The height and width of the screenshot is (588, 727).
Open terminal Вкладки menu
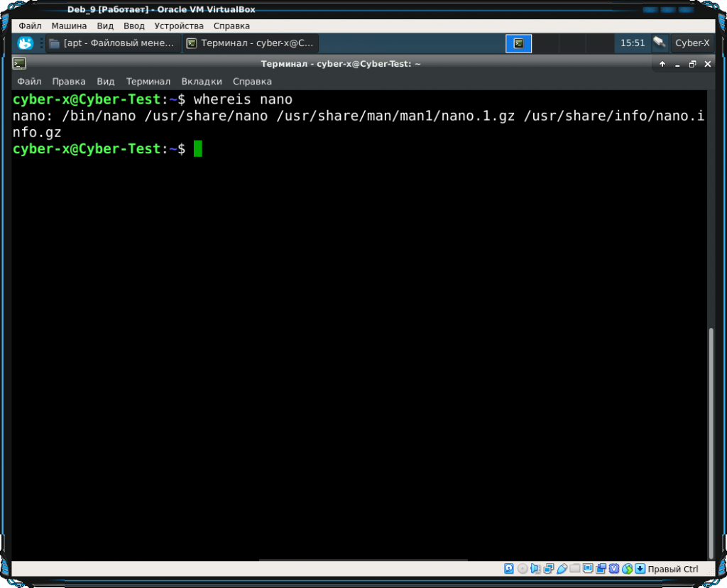coord(202,82)
